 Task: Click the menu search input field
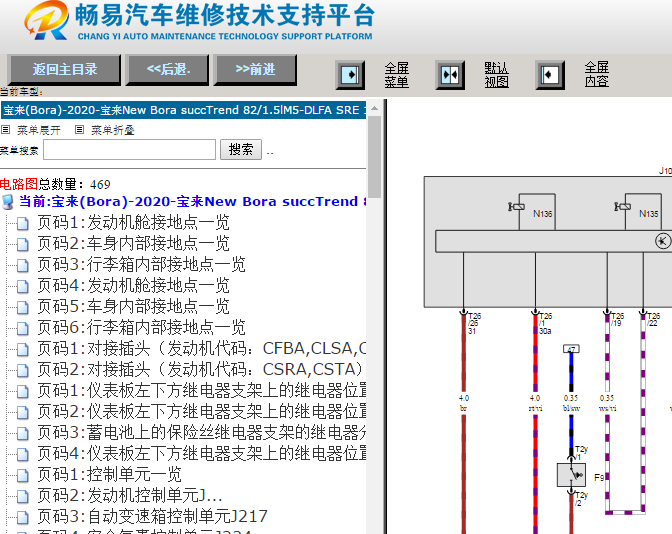tap(129, 150)
